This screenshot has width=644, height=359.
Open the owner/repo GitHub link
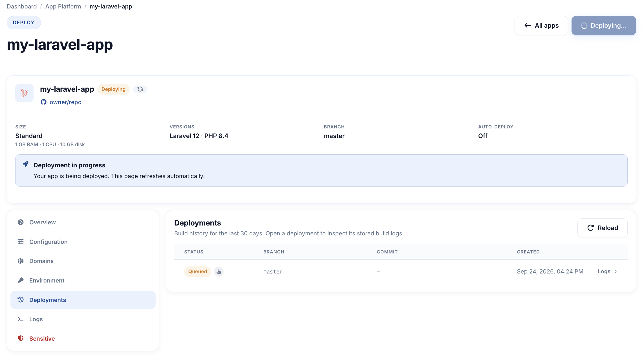click(x=65, y=102)
